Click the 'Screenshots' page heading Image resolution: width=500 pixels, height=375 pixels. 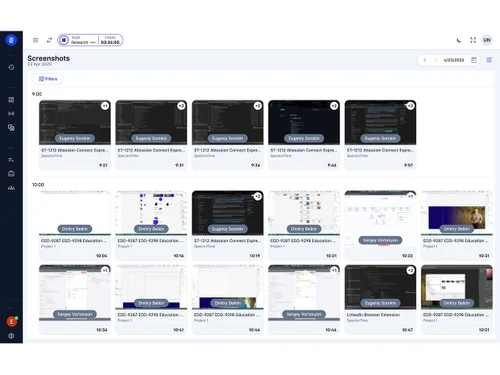coord(49,58)
